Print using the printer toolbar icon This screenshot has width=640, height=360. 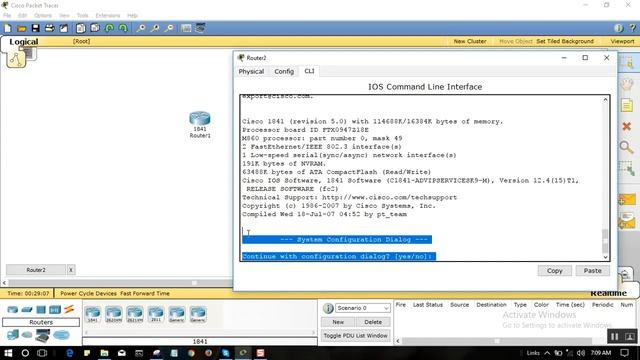(49, 28)
